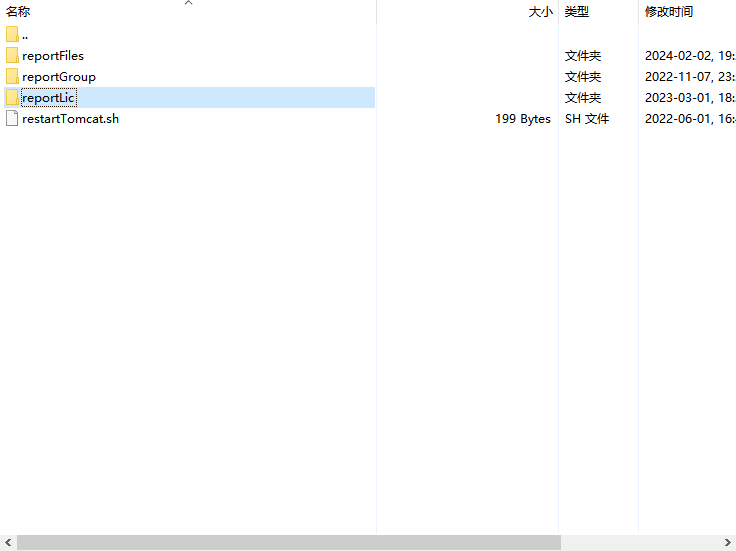Select the reportLic folder name
736x551 pixels.
point(48,98)
